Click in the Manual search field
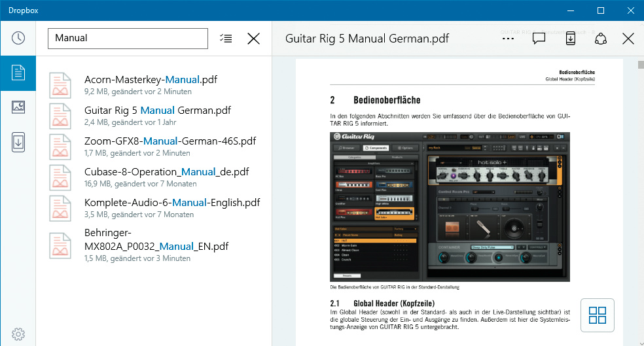 [128, 39]
